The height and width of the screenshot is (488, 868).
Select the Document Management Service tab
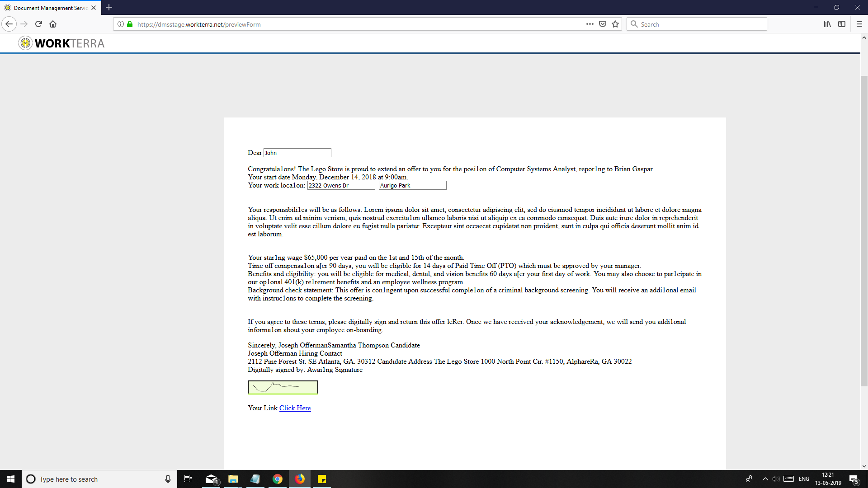50,8
